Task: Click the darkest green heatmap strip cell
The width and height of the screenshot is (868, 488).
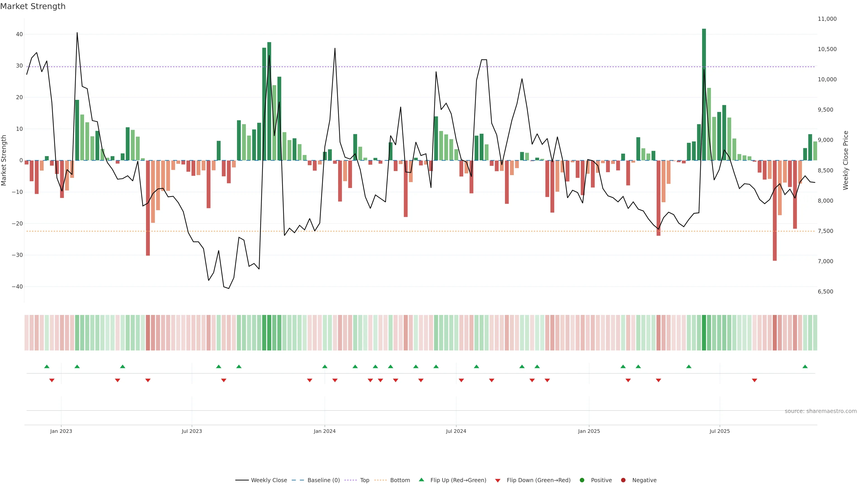Action: click(704, 333)
